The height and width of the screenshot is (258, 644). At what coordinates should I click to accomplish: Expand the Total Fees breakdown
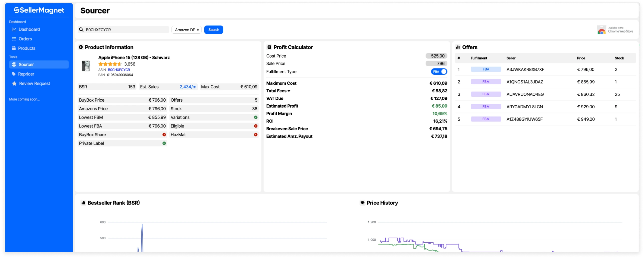[x=278, y=91]
